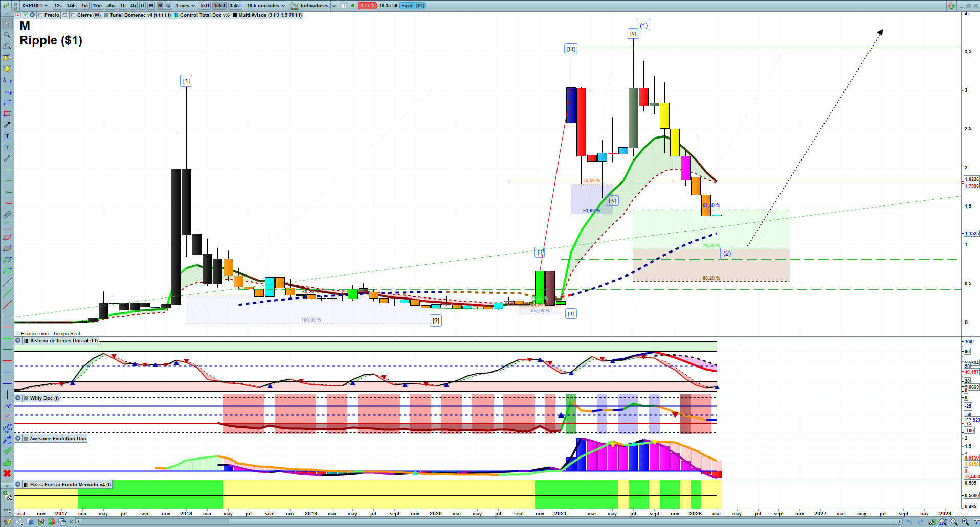980x527 pixels.
Task: Close the Willy Doc indicator panel
Action: [18, 398]
